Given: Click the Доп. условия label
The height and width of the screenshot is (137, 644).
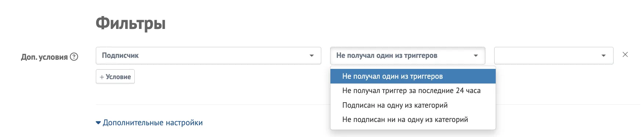Looking at the screenshot, I should point(44,57).
